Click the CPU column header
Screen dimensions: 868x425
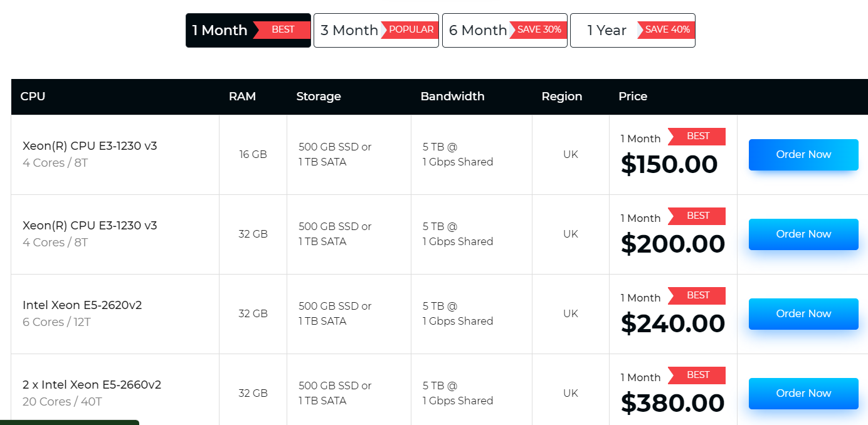point(33,97)
